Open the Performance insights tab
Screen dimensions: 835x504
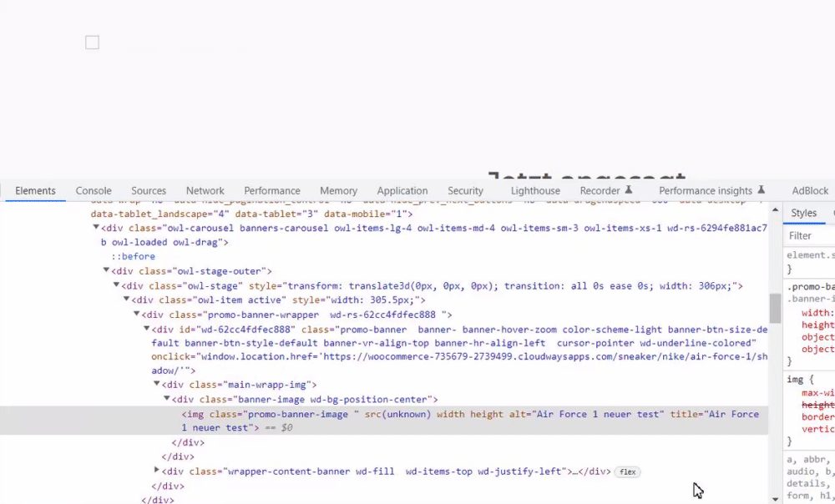pyautogui.click(x=706, y=190)
